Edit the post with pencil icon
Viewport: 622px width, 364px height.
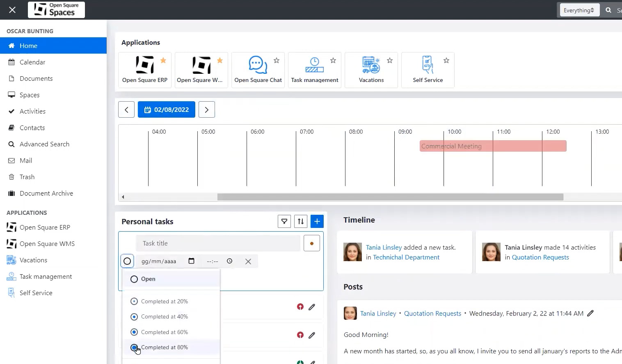point(590,313)
